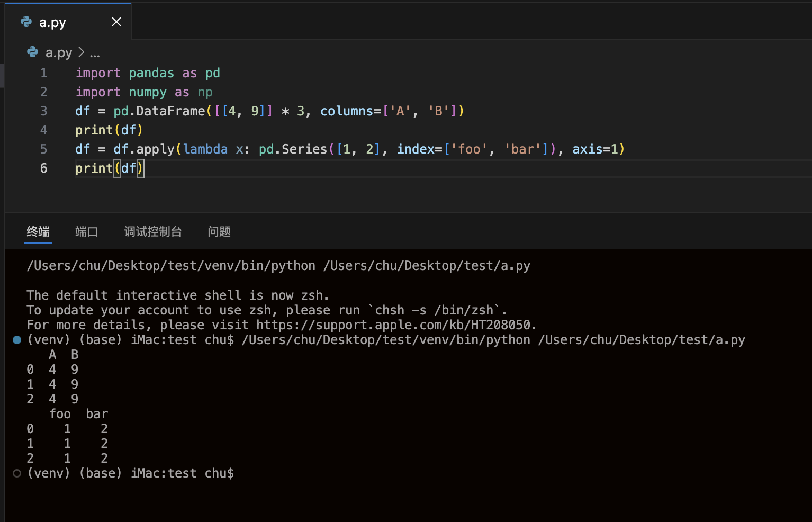812x522 pixels.
Task: Click the blue command-status dot in the terminal
Action: [x=17, y=340]
